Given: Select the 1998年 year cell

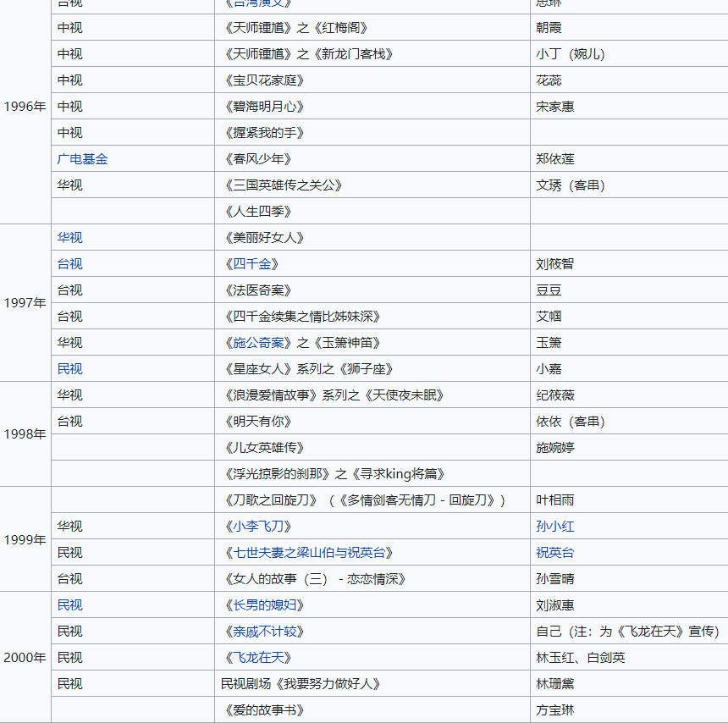Looking at the screenshot, I should tap(25, 434).
